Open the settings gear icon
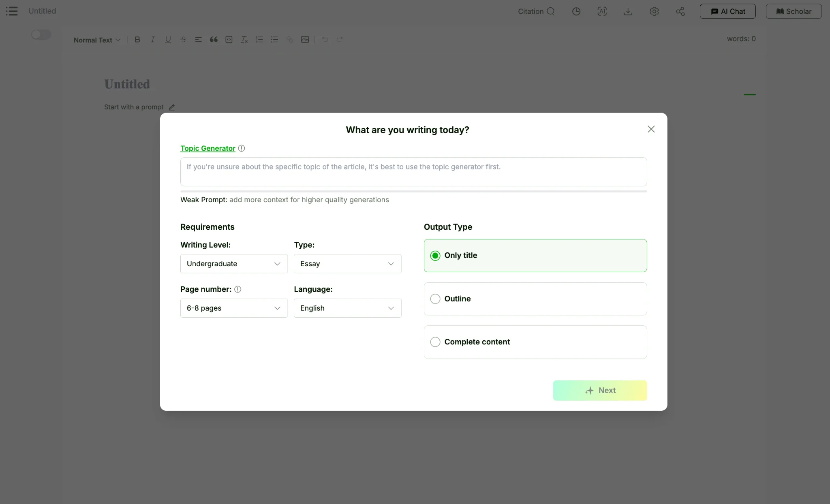 click(x=655, y=11)
